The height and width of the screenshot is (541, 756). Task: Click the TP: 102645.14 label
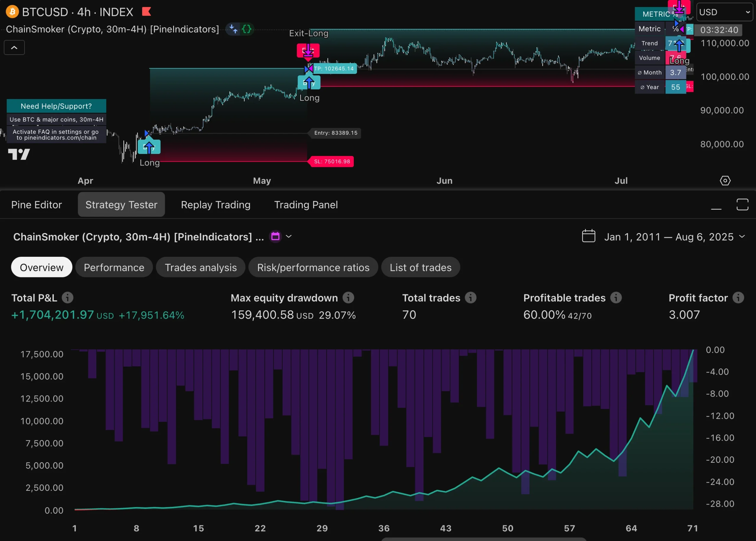(334, 69)
